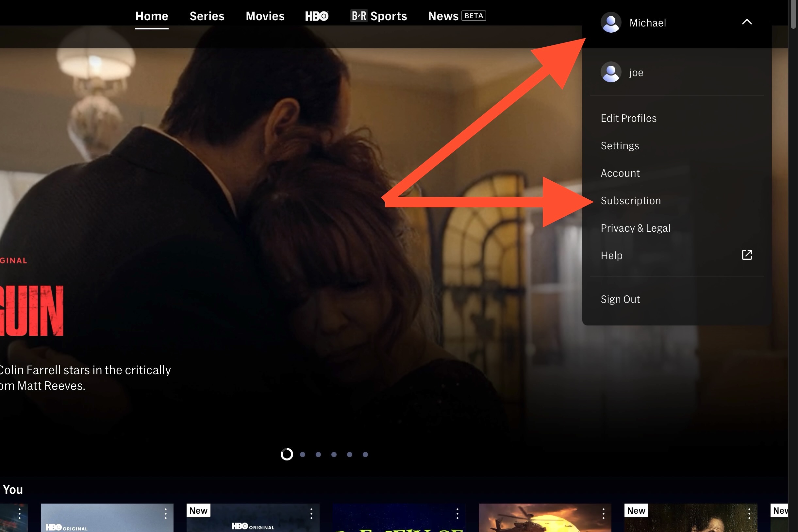Expand the profile menu dropdown
The width and height of the screenshot is (798, 532).
click(x=676, y=22)
